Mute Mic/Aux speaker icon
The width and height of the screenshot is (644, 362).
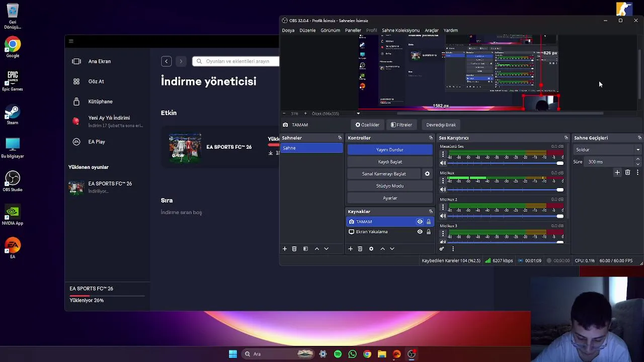[443, 190]
